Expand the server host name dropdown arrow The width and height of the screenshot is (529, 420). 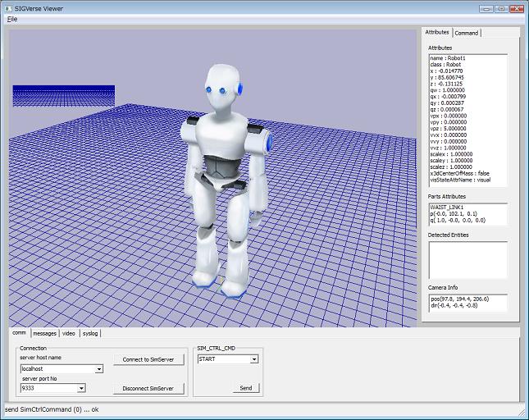[99, 369]
